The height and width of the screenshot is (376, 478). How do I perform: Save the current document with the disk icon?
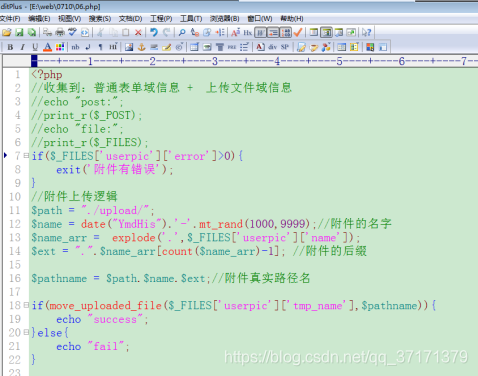20,32
